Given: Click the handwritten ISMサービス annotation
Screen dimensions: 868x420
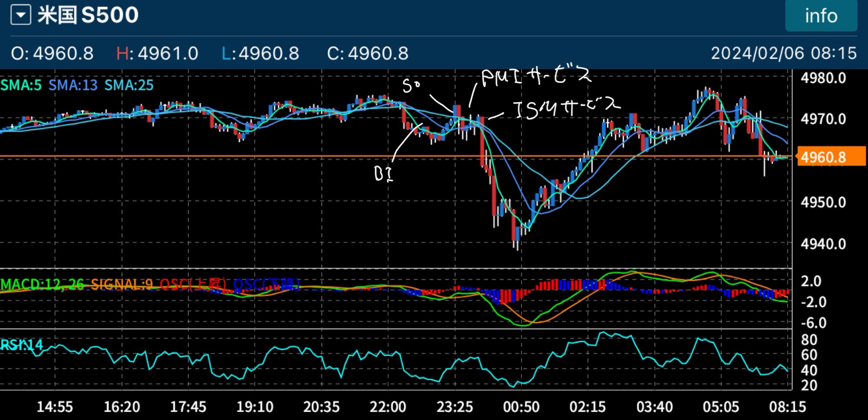Looking at the screenshot, I should pyautogui.click(x=566, y=108).
